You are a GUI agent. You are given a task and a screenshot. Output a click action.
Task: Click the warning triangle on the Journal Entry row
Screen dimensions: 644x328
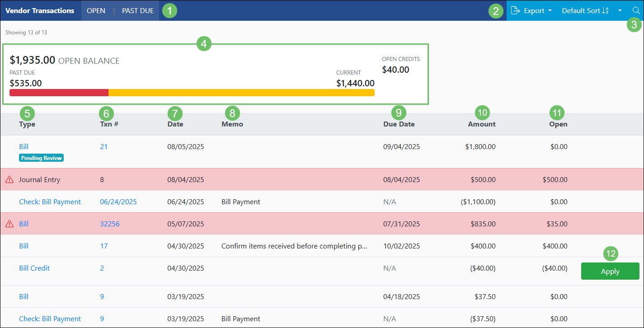pyautogui.click(x=9, y=179)
